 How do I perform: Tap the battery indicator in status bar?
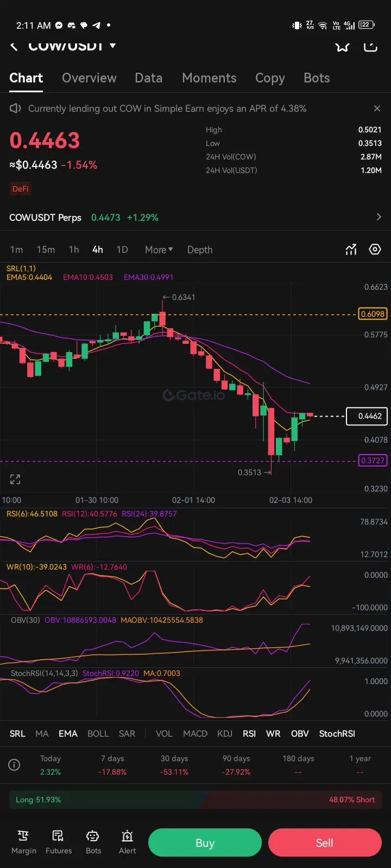coord(367,25)
